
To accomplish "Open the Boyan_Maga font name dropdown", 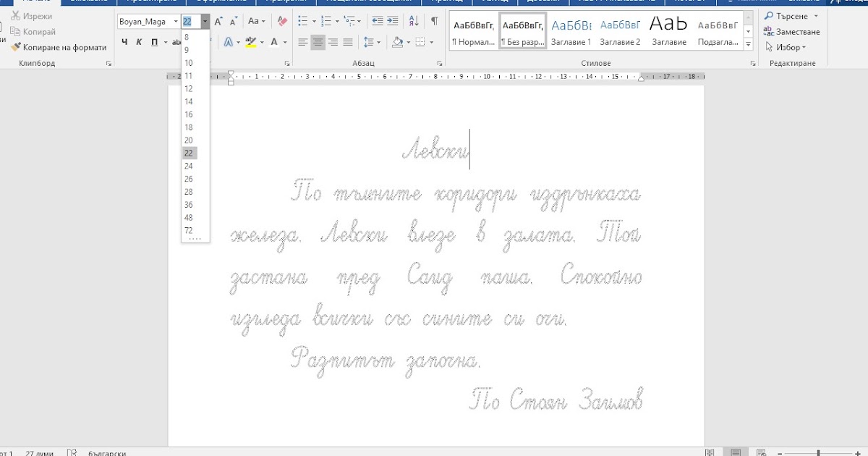I will pos(176,22).
